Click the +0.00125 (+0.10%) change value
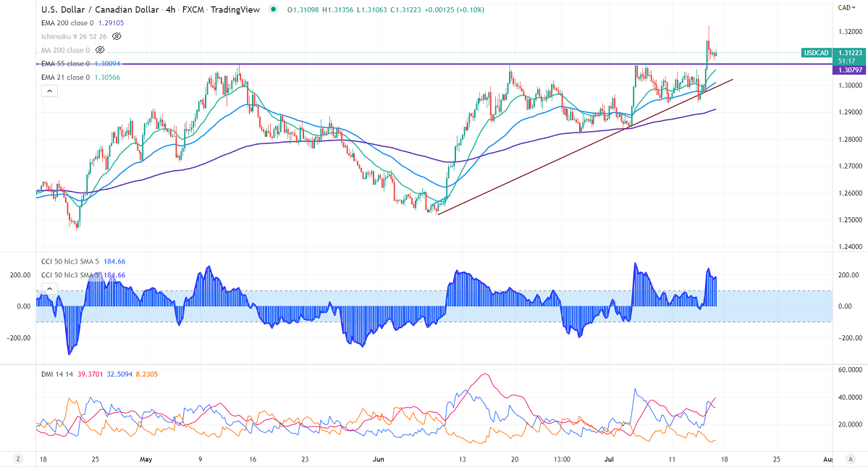Viewport: 868px width, 470px height. click(x=455, y=10)
